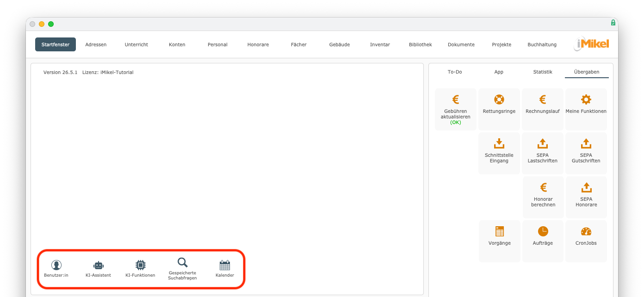The height and width of the screenshot is (297, 644).
Task: Click the Lizenz: iMikel-Tutorial text
Action: pos(108,72)
